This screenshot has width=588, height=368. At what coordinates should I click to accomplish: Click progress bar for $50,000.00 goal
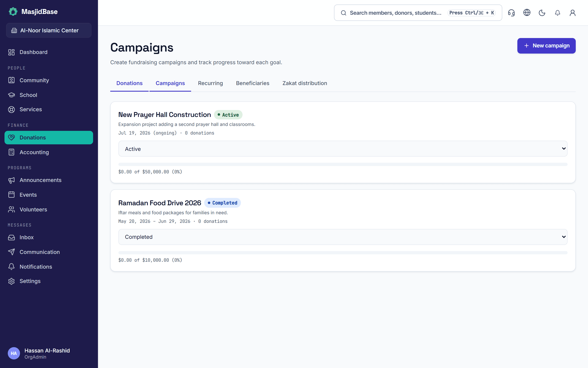point(343,164)
